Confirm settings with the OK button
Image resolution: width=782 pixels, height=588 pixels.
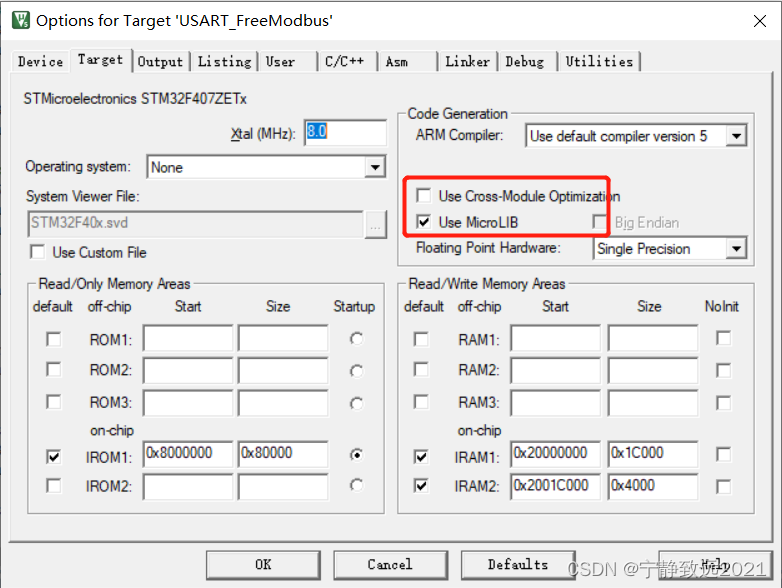point(263,565)
